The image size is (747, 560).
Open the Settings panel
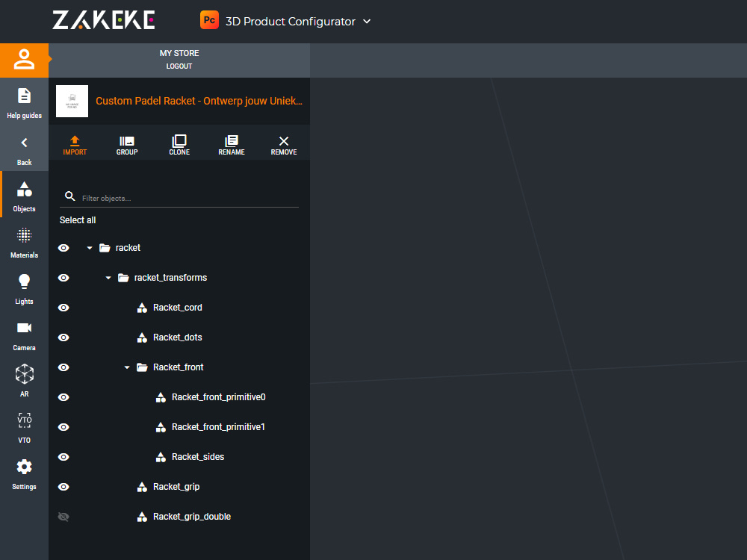(x=24, y=471)
